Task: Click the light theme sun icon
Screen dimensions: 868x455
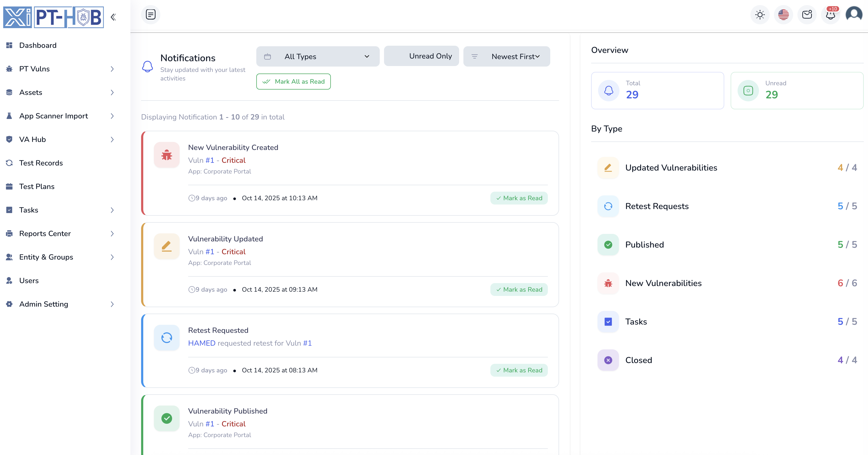Action: (x=760, y=15)
